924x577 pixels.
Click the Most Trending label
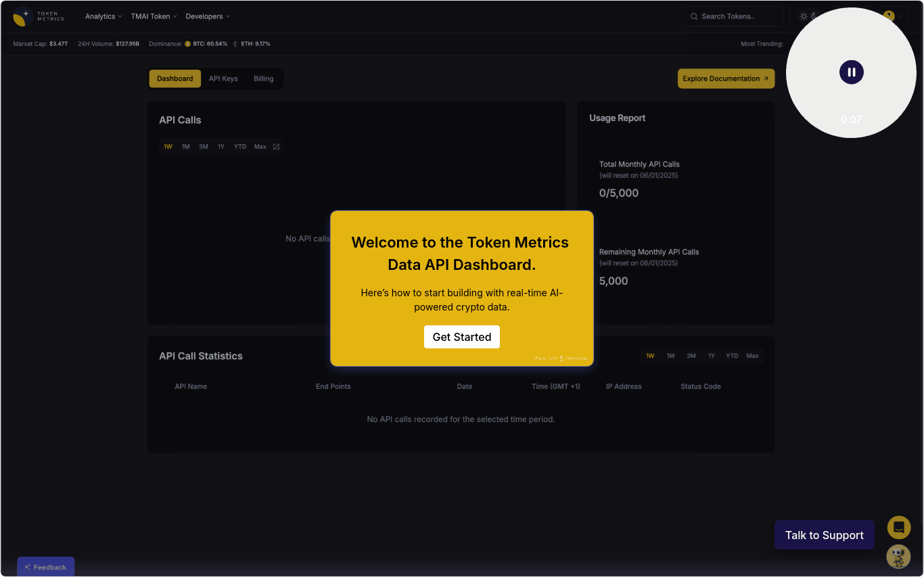[762, 44]
